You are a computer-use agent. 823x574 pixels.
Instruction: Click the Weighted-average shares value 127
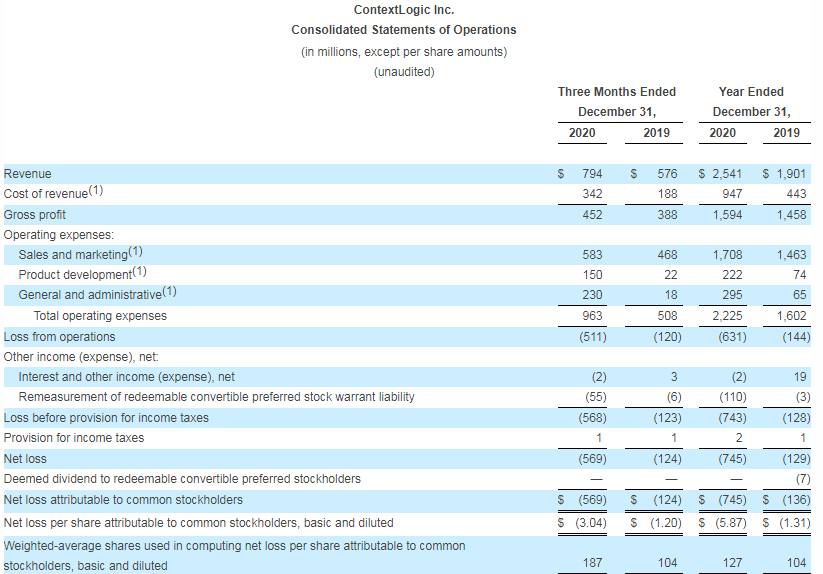coord(732,562)
